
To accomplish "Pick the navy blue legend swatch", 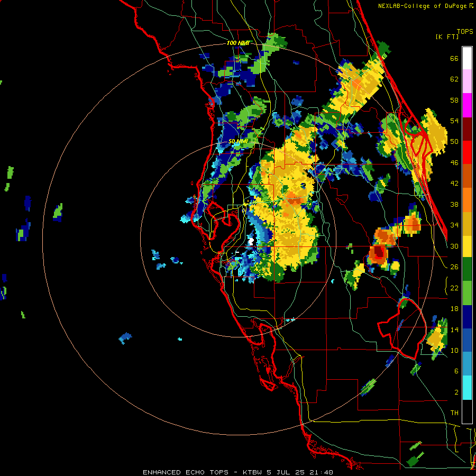I will tap(467, 317).
